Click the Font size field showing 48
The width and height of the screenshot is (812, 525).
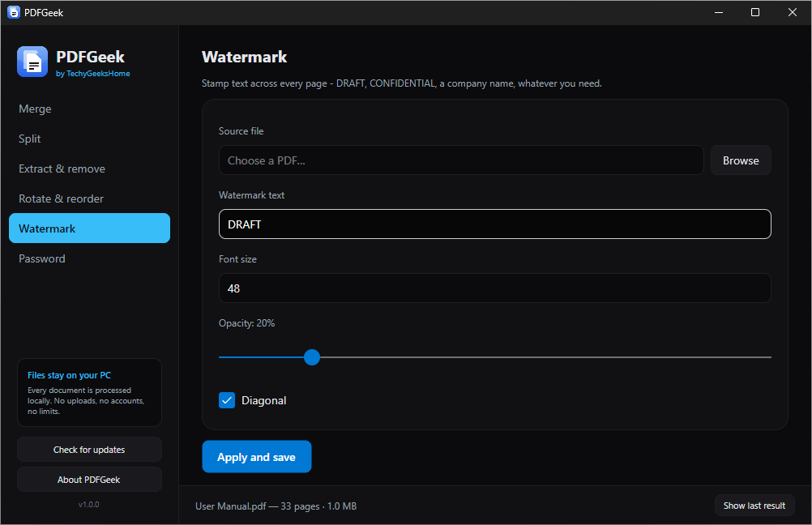pyautogui.click(x=494, y=288)
